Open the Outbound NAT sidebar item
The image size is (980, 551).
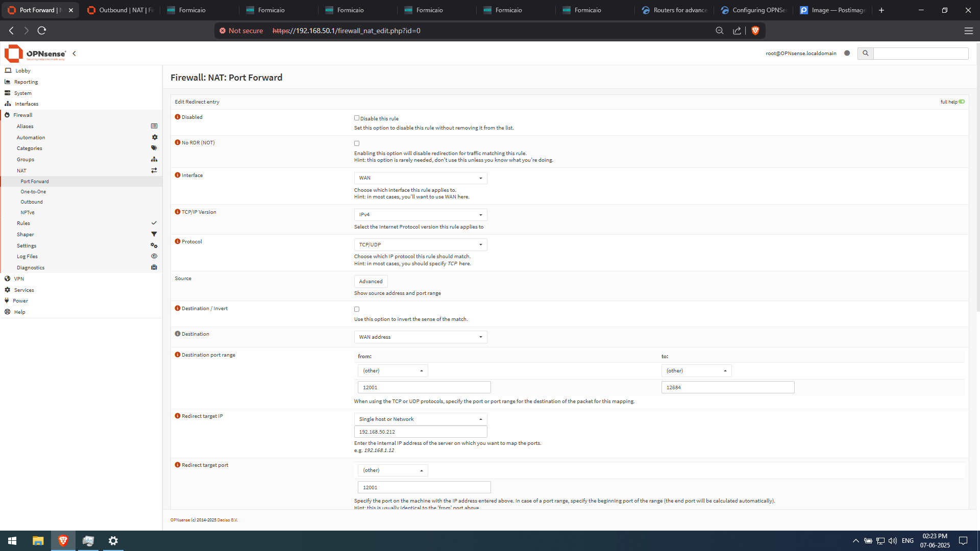[x=32, y=202]
